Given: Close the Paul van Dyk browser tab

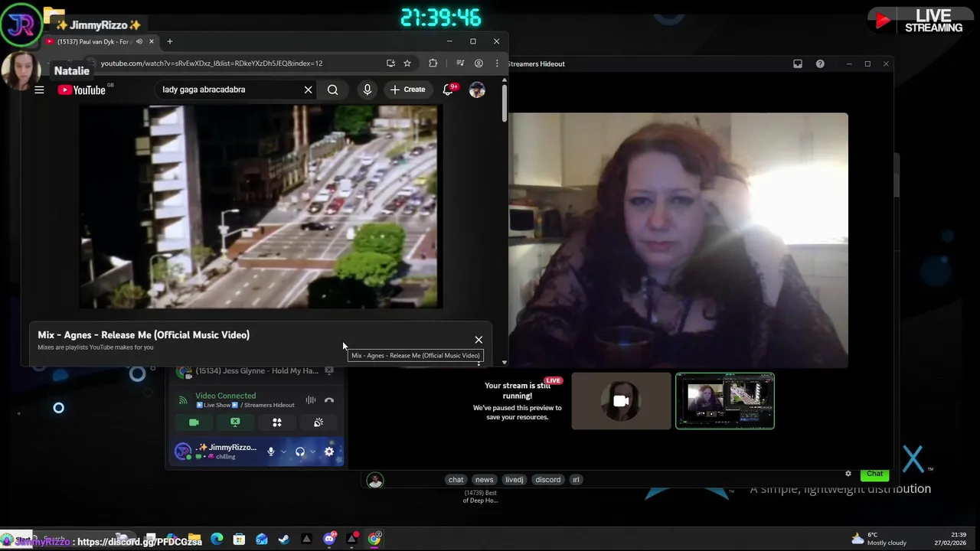Looking at the screenshot, I should click(152, 41).
